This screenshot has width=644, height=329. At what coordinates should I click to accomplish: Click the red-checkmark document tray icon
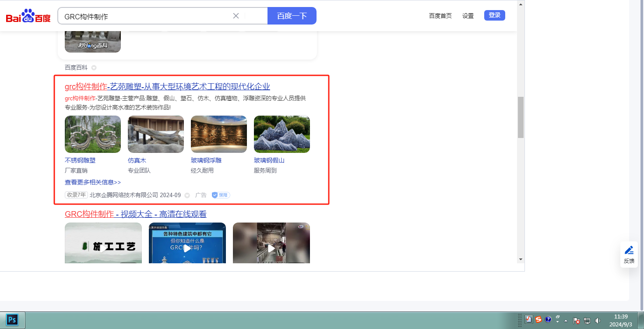click(x=528, y=319)
